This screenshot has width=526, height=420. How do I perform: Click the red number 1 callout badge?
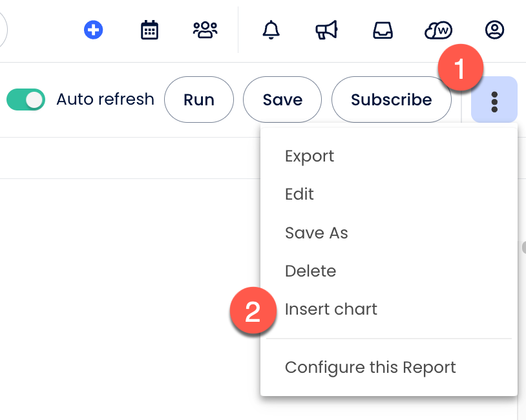coord(459,69)
